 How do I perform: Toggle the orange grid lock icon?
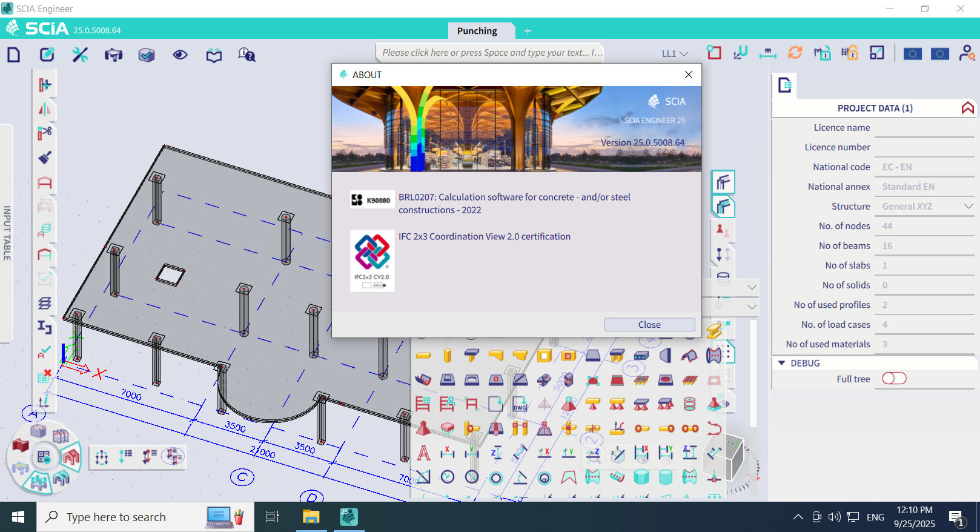pos(849,53)
